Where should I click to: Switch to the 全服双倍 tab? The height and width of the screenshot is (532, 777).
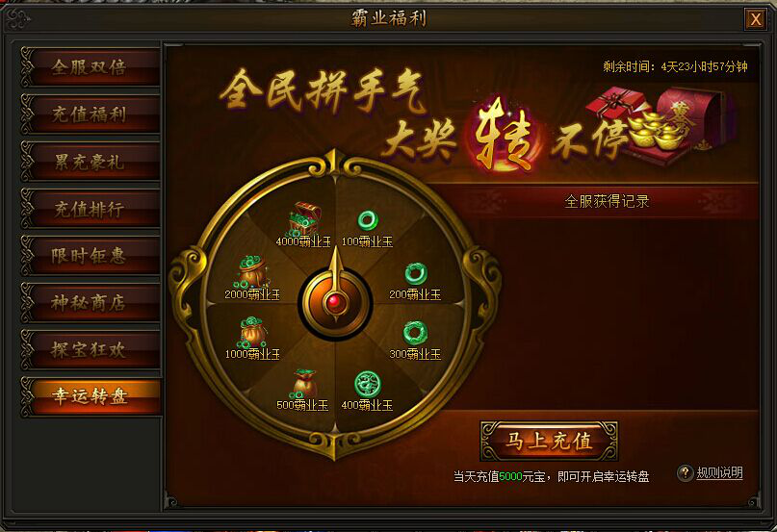91,67
